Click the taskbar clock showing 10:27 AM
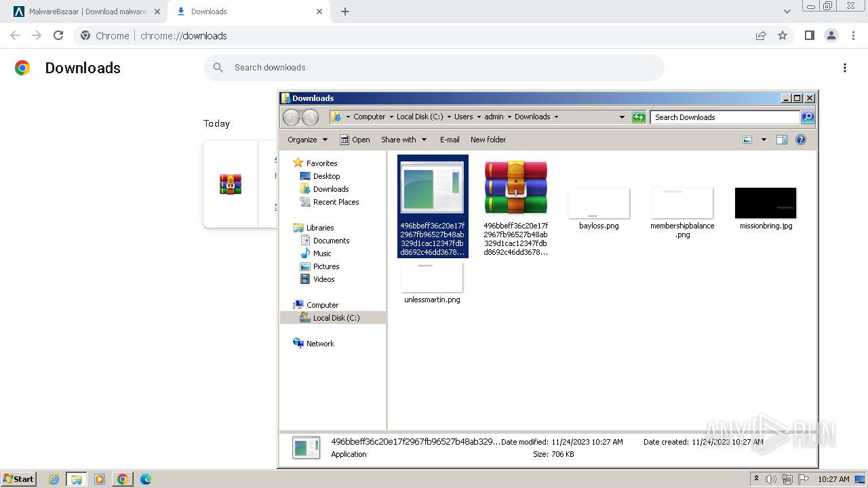The image size is (868, 488). [833, 479]
